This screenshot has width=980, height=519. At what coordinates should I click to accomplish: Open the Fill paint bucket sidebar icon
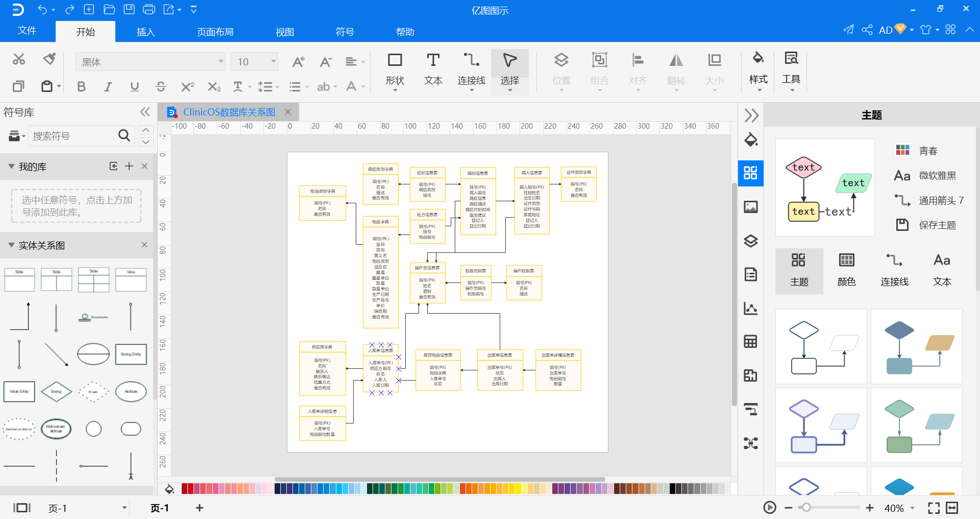(x=751, y=139)
